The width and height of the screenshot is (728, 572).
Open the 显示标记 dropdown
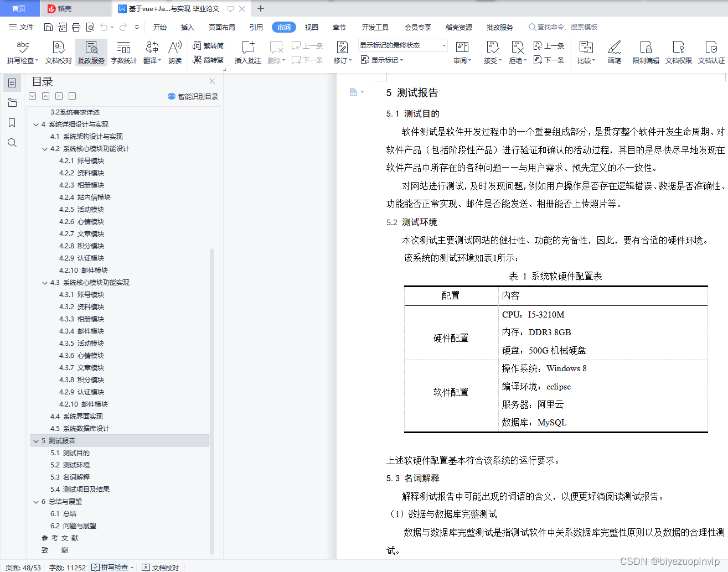[x=382, y=60]
